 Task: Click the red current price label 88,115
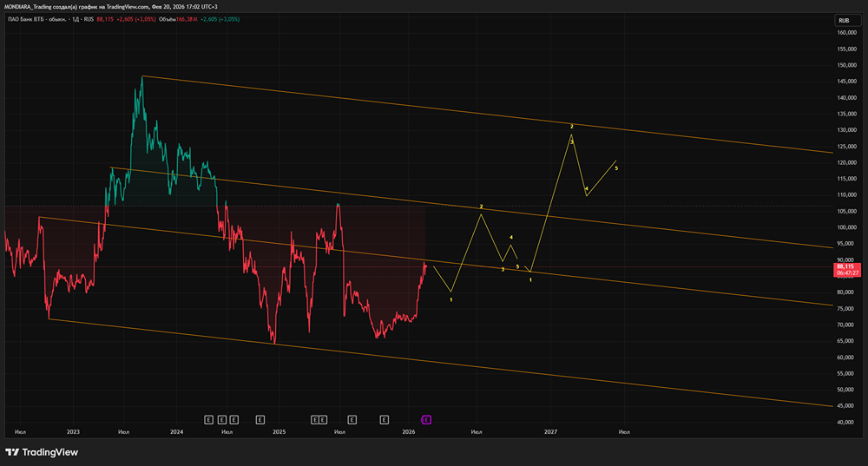click(x=846, y=267)
